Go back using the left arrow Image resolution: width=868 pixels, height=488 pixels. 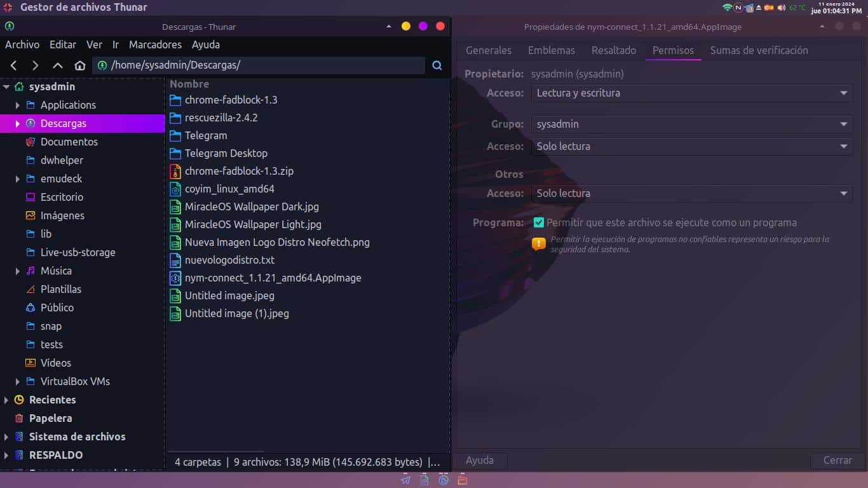(x=14, y=65)
